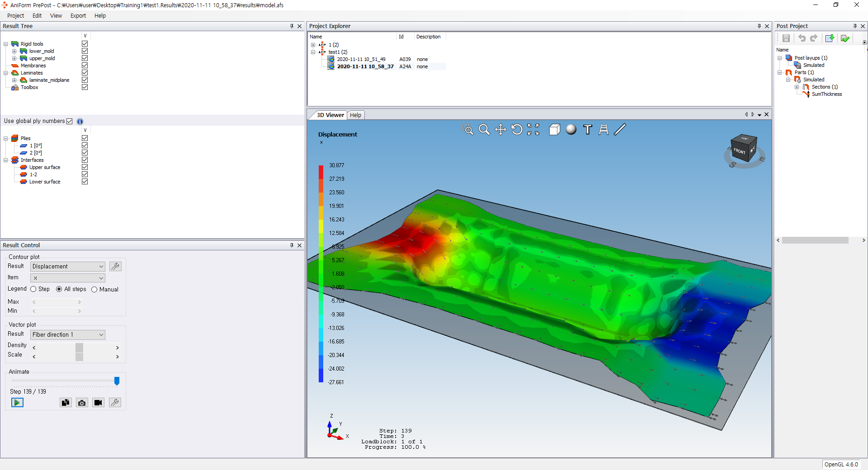Viewport: 868px width, 470px height.
Task: Click the ruler measure tool
Action: click(x=620, y=130)
